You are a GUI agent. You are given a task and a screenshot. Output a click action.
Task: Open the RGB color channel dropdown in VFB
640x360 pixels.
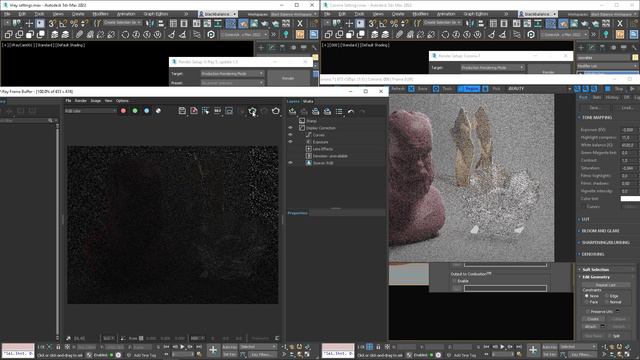(90, 111)
